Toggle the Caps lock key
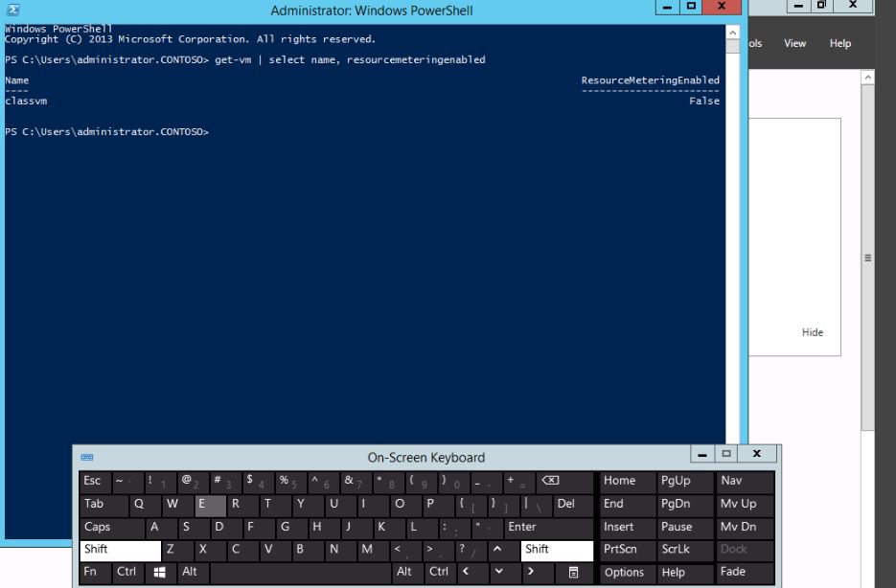Image resolution: width=896 pixels, height=588 pixels. [x=111, y=527]
